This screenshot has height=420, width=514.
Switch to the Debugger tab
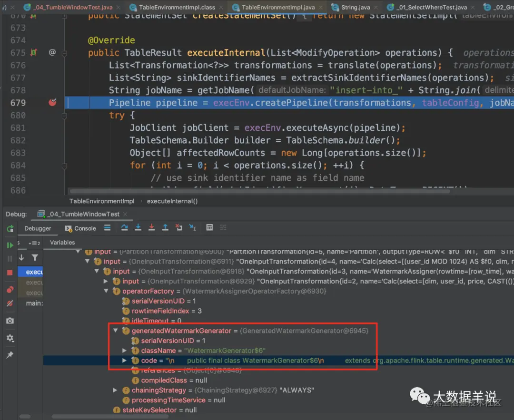pyautogui.click(x=38, y=228)
